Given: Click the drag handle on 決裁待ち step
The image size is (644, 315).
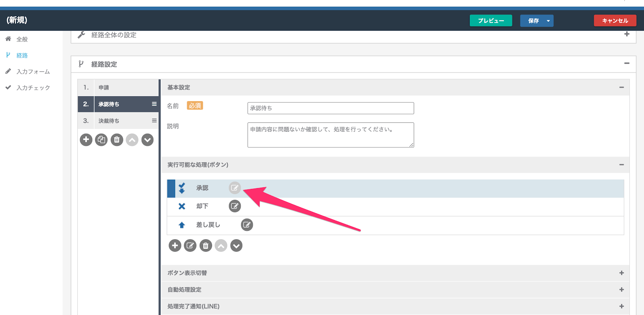Looking at the screenshot, I should 154,120.
